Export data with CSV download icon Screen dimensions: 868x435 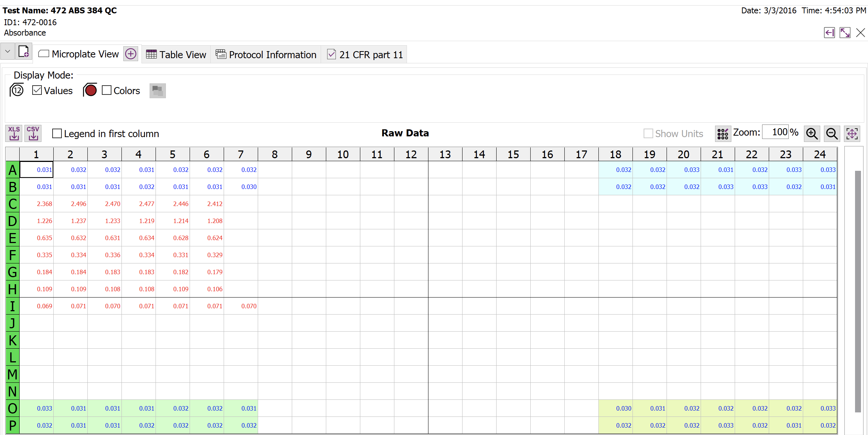pyautogui.click(x=33, y=133)
